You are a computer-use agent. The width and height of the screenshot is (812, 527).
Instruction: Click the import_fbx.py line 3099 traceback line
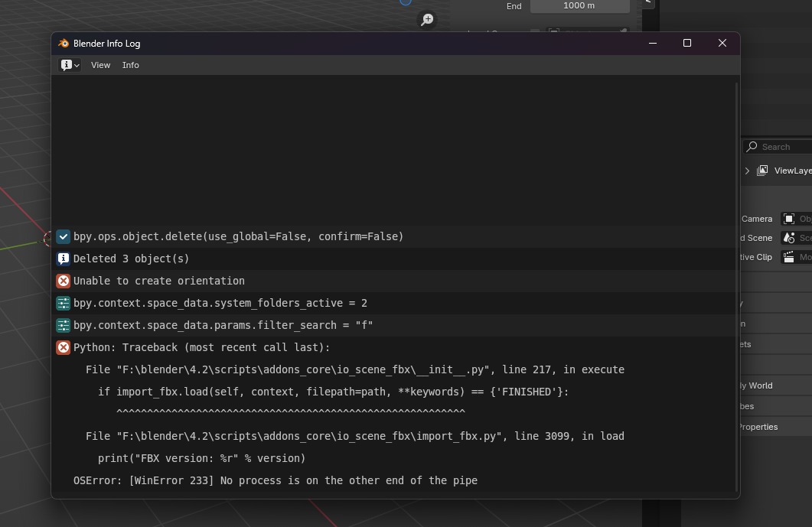pos(355,437)
